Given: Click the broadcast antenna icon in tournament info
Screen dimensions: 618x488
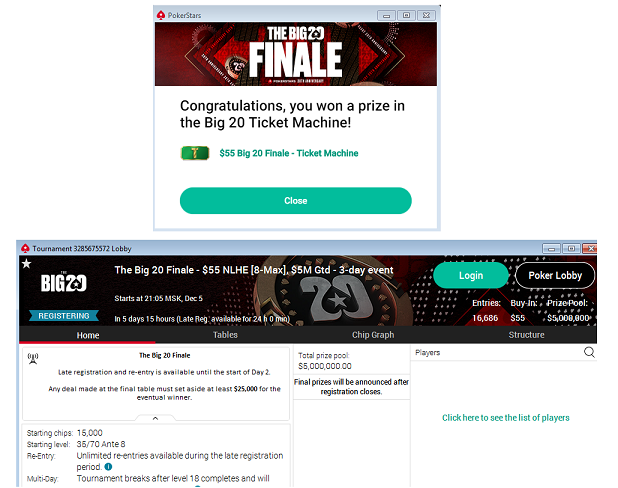Looking at the screenshot, I should click(33, 358).
